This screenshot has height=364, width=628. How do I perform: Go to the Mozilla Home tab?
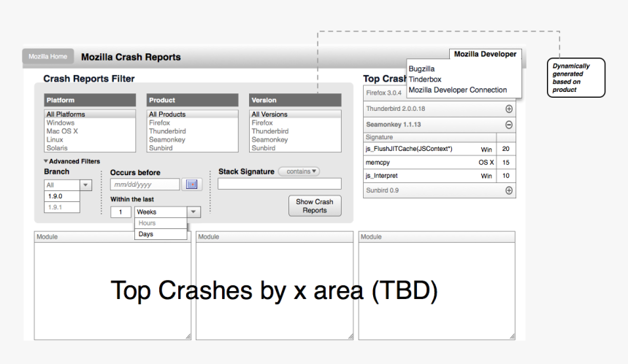tap(48, 56)
